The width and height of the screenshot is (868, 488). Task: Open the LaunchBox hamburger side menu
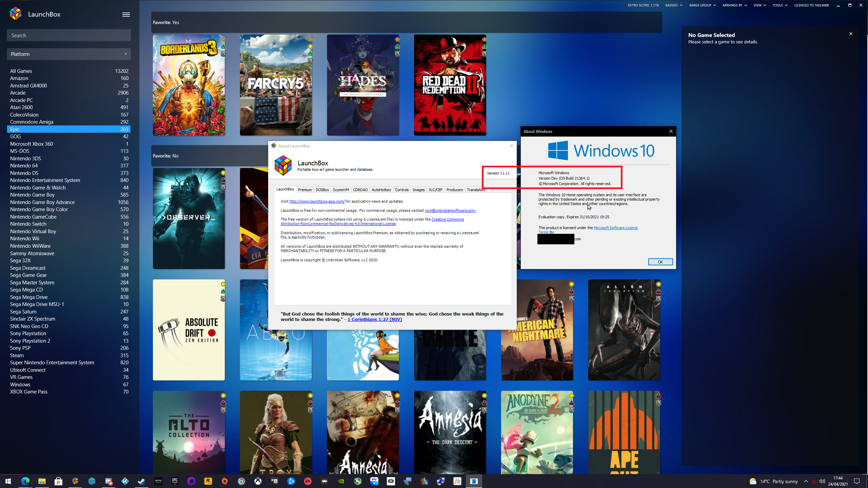[x=126, y=14]
